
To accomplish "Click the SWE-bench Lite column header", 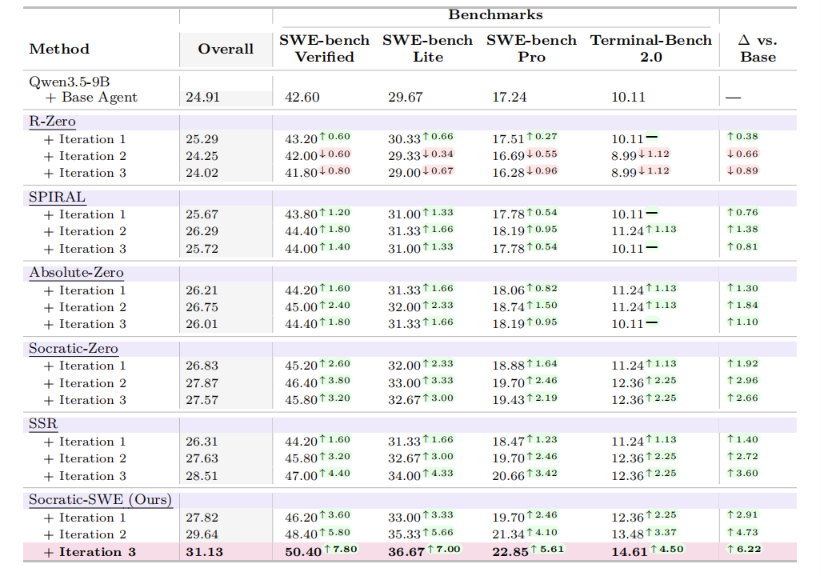I will point(427,48).
